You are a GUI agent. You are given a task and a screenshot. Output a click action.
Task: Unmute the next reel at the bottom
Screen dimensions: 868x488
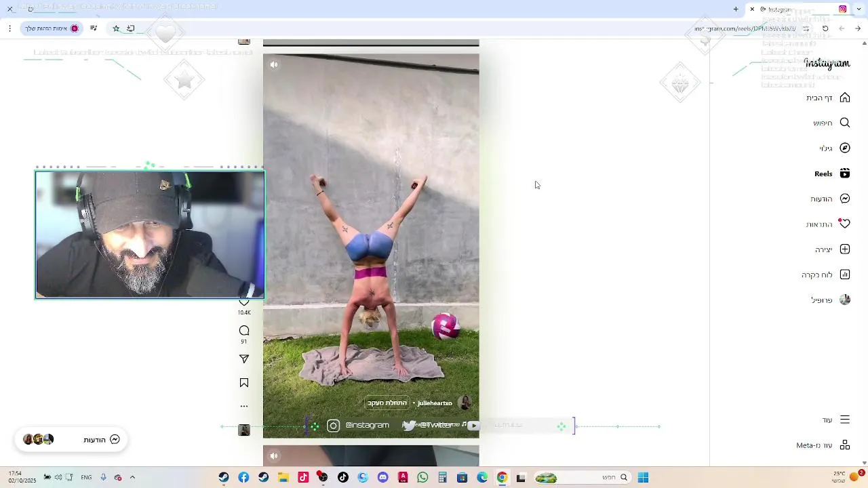click(x=274, y=456)
